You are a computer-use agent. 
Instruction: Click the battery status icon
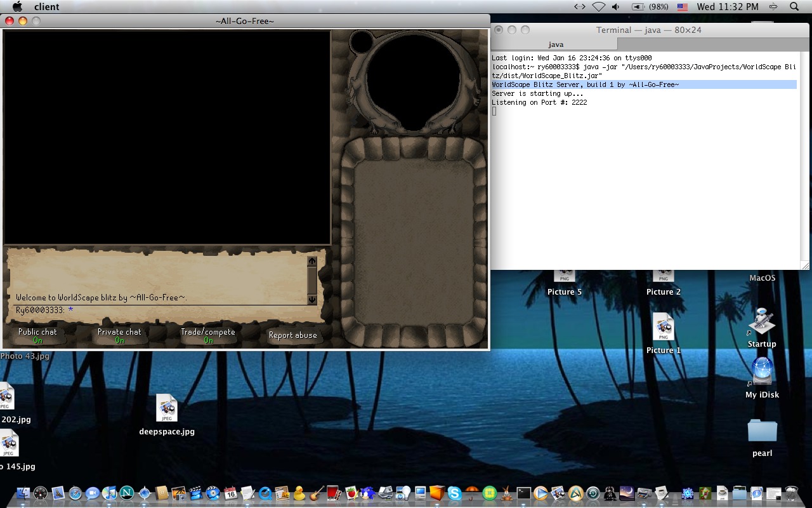(638, 6)
